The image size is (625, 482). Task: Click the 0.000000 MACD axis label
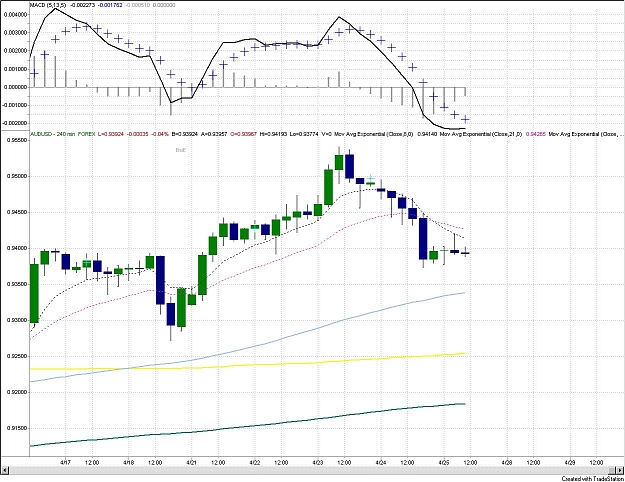(16, 87)
